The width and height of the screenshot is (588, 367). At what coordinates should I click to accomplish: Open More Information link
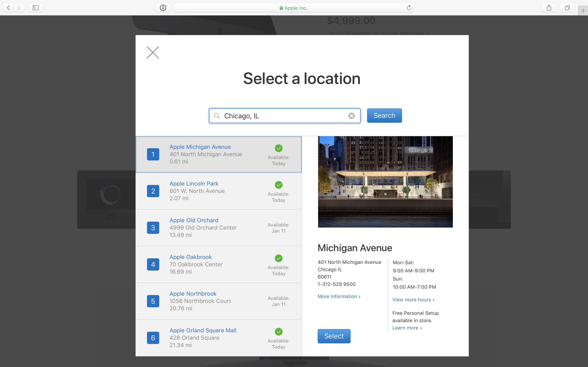tap(339, 296)
